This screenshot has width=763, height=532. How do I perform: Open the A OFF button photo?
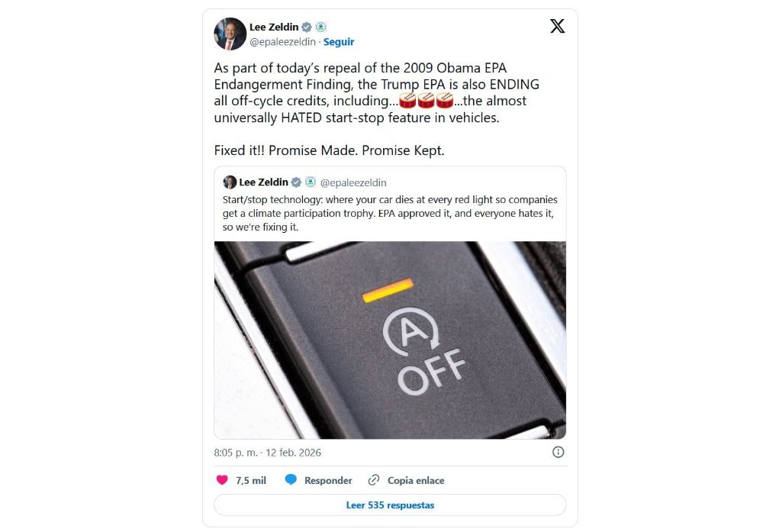tap(390, 340)
